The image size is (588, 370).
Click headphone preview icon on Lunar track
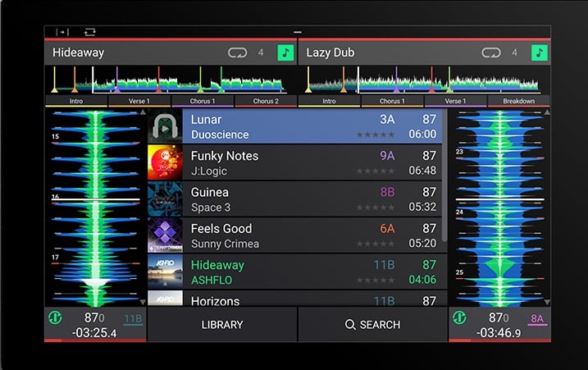165,127
